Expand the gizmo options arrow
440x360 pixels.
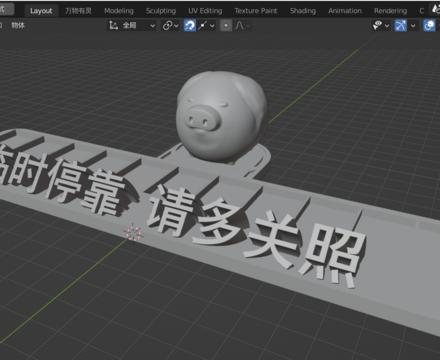click(413, 26)
